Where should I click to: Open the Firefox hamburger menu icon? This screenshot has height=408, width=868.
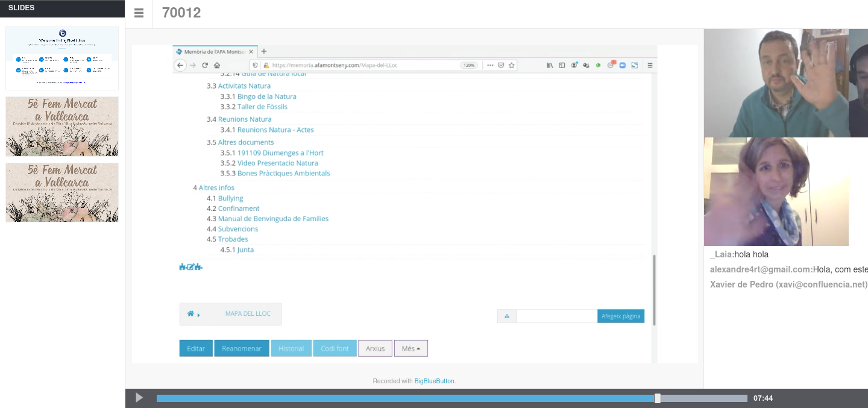650,65
